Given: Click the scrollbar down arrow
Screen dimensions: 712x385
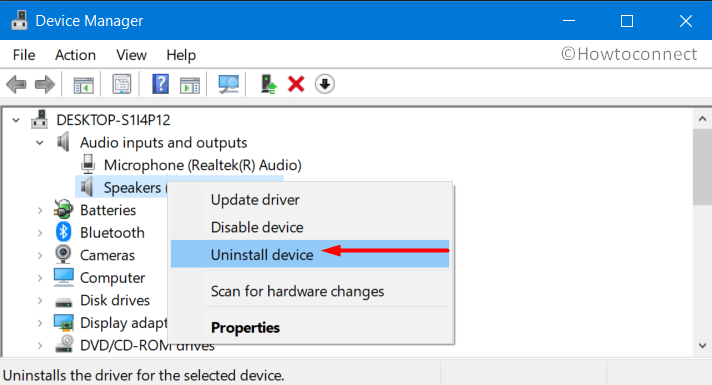Looking at the screenshot, I should (x=702, y=346).
